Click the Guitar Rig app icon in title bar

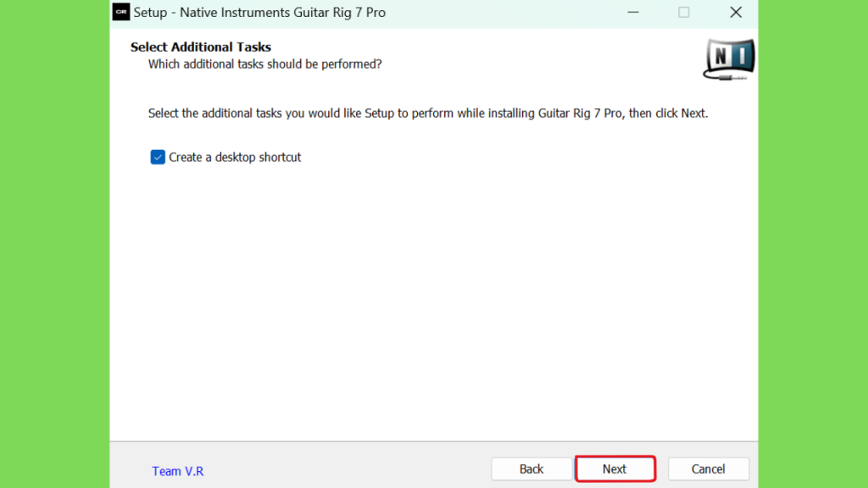click(x=121, y=12)
